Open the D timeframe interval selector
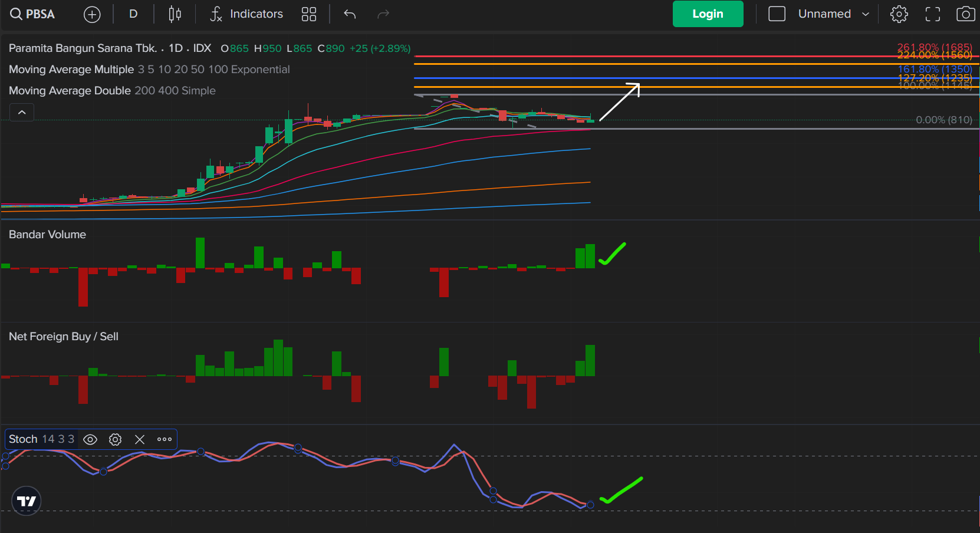The width and height of the screenshot is (980, 533). coord(133,14)
